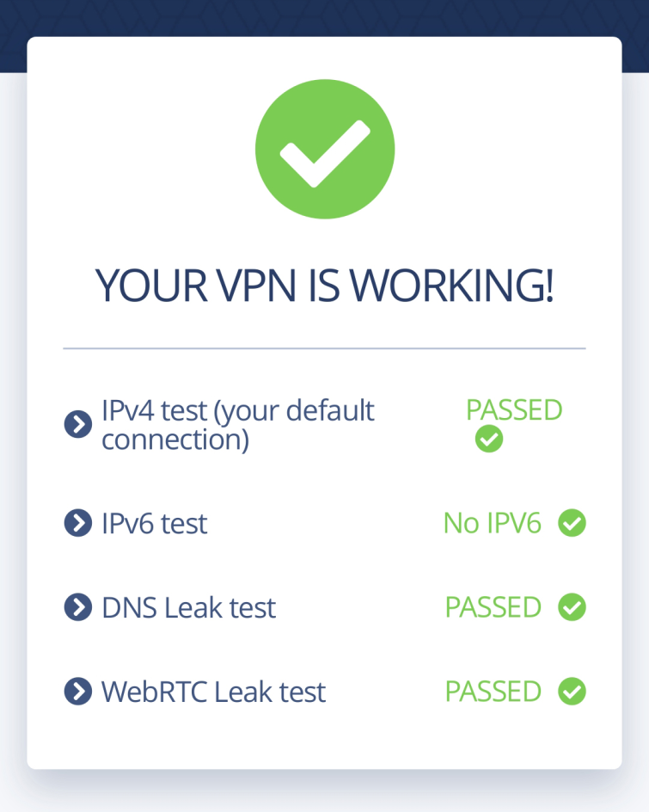This screenshot has height=812, width=649.
Task: Click the No IPV6 status text
Action: point(493,523)
